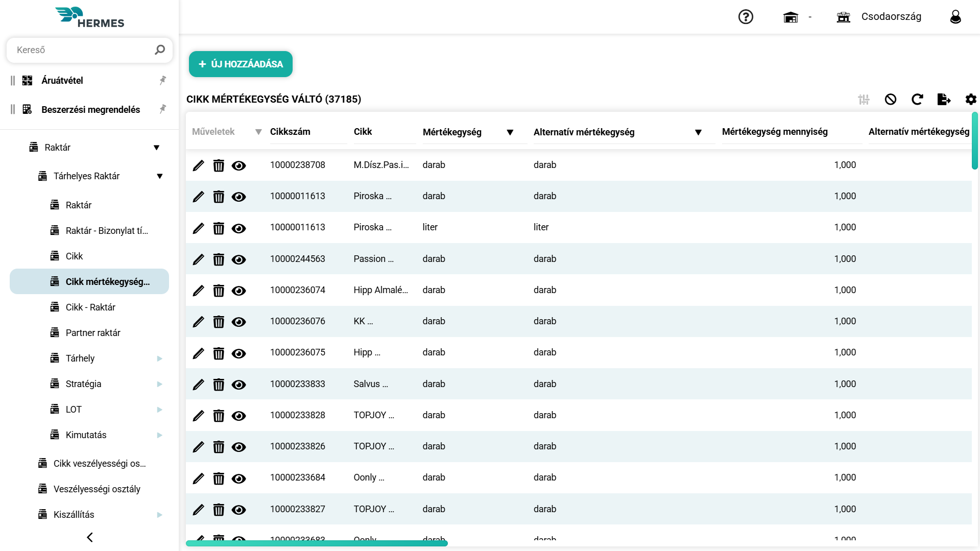Pin Beszerzési megrendelés with the pin icon
The image size is (980, 551).
click(162, 109)
